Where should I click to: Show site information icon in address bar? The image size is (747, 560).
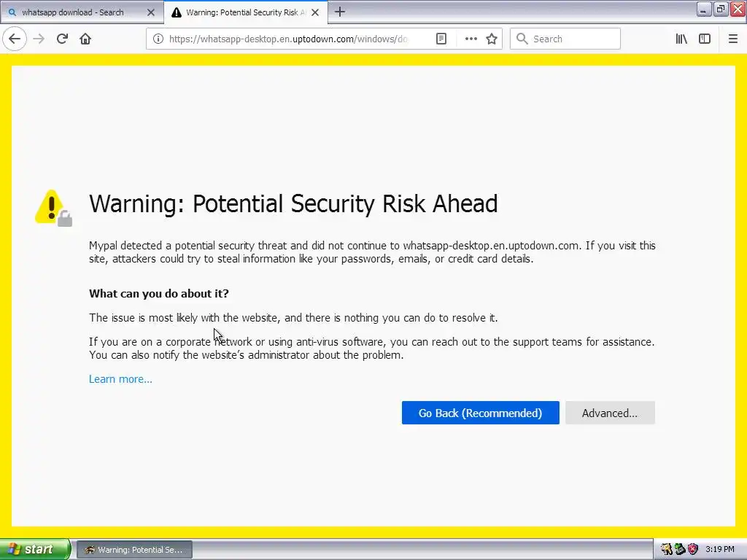(158, 39)
